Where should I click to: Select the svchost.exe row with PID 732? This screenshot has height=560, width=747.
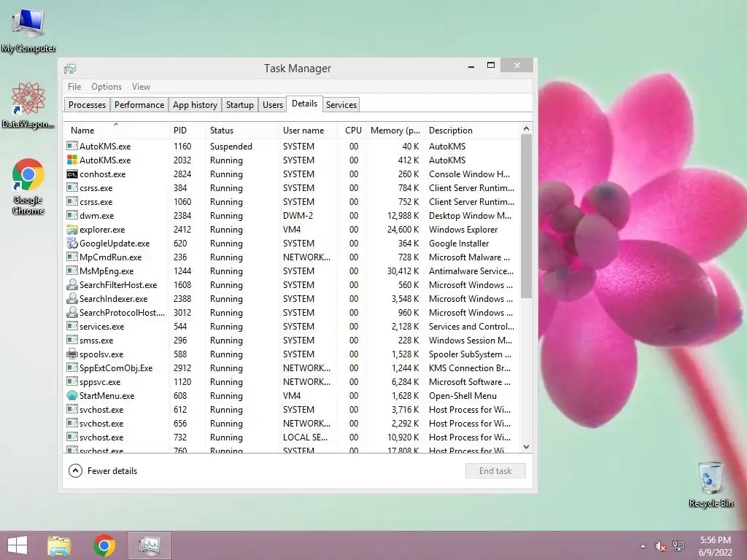click(292, 437)
